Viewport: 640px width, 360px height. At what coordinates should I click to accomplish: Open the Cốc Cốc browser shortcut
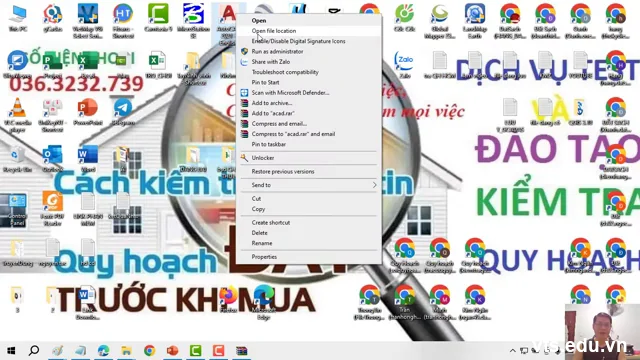pos(404,18)
